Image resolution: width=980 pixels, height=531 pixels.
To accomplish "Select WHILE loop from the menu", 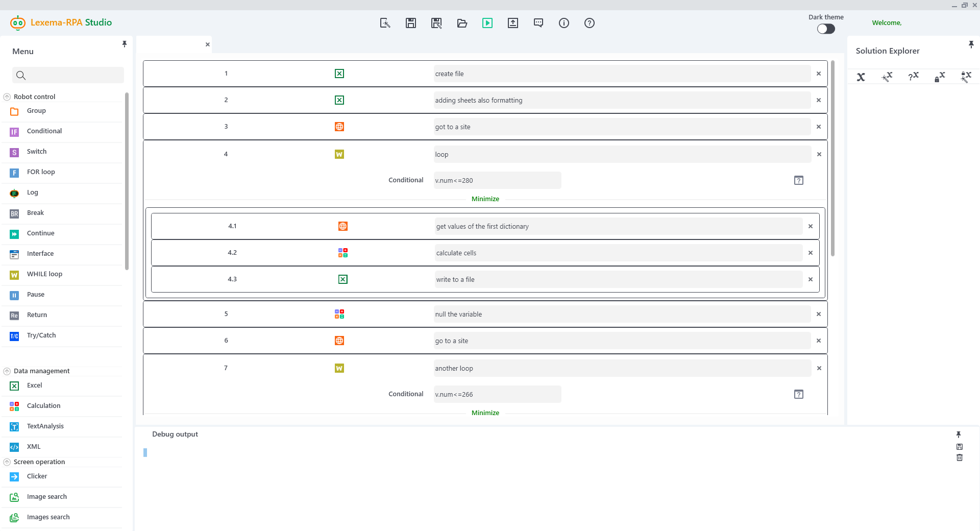I will click(44, 274).
